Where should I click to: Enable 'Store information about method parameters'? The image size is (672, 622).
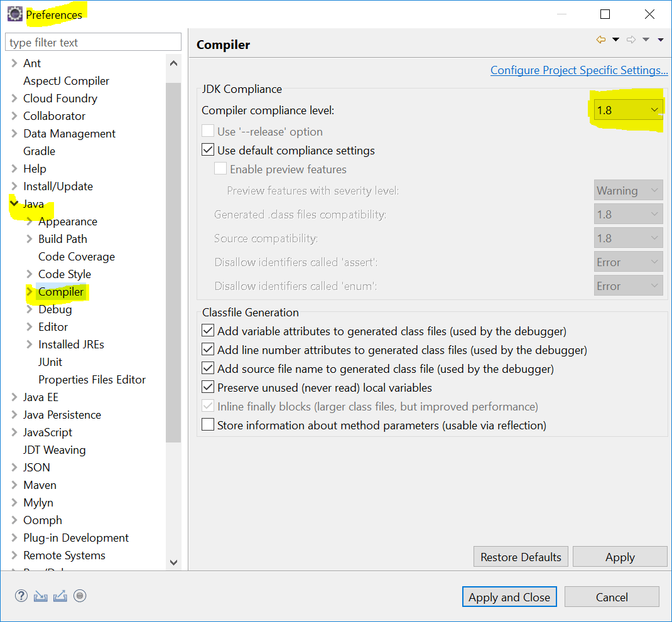tap(207, 425)
